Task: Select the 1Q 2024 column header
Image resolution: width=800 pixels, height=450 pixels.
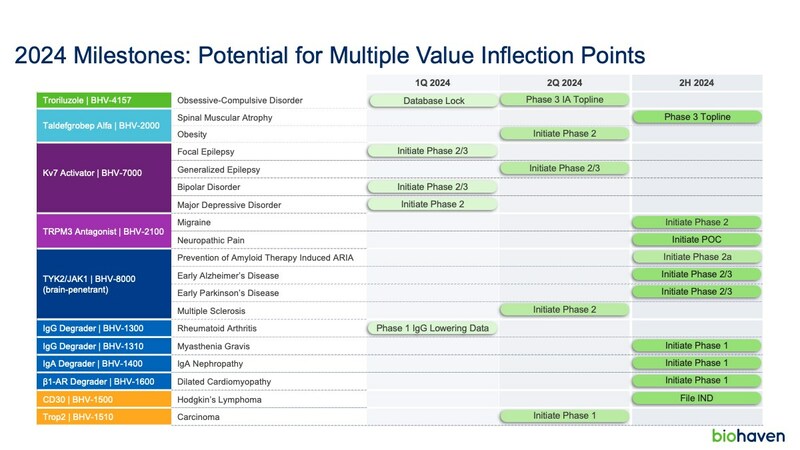Action: tap(432, 82)
